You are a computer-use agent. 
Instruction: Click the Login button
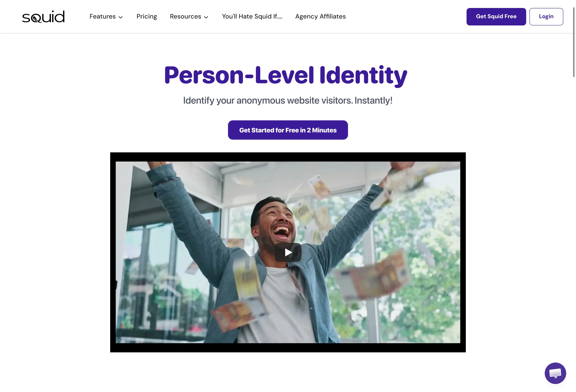click(x=546, y=17)
